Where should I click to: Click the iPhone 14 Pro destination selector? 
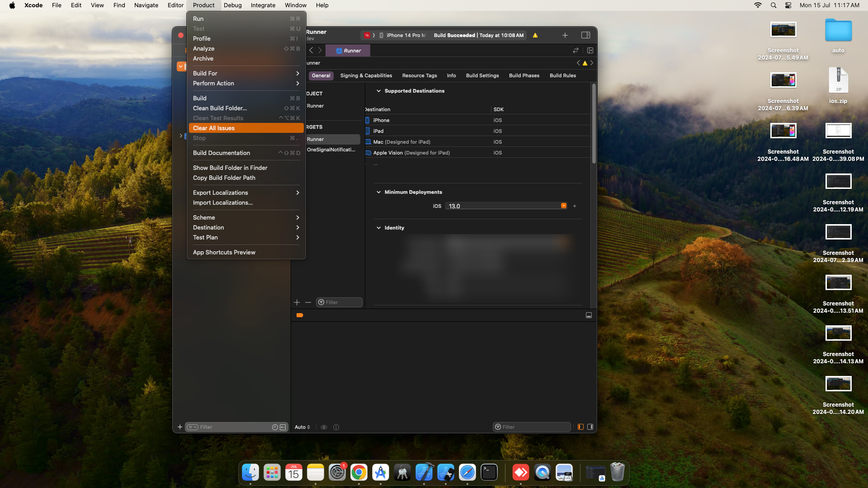click(x=402, y=35)
